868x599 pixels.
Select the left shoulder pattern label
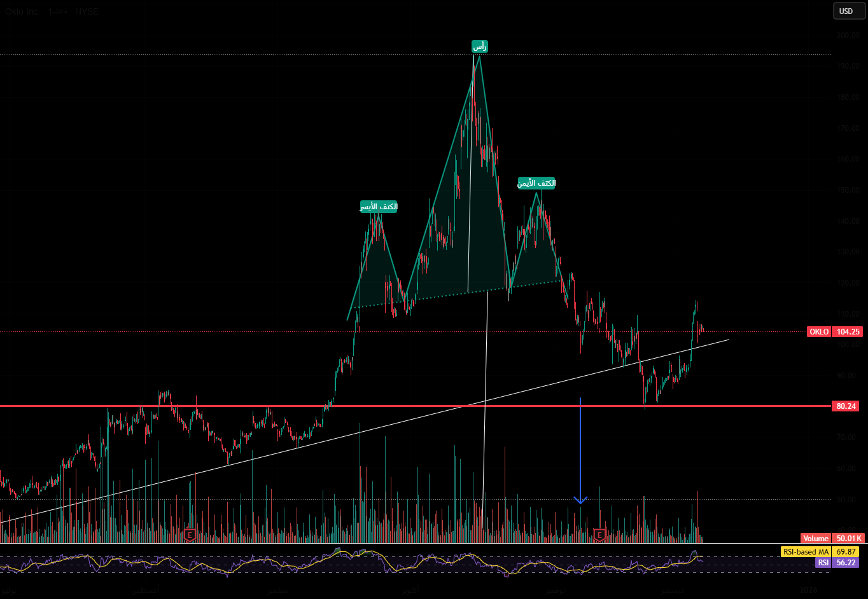click(379, 207)
